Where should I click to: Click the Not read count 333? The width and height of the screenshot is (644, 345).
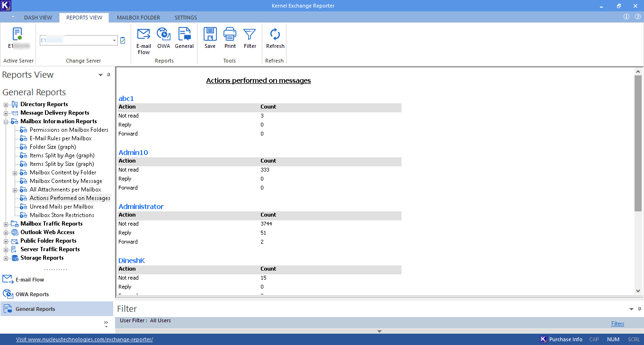(x=265, y=170)
